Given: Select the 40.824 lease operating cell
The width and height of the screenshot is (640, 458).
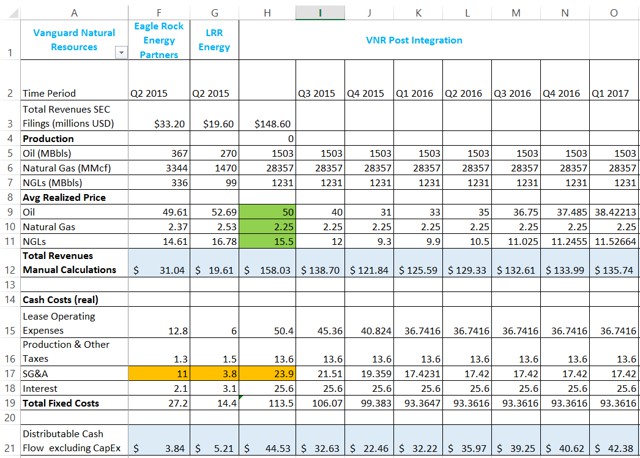Looking at the screenshot, I should pyautogui.click(x=369, y=322).
